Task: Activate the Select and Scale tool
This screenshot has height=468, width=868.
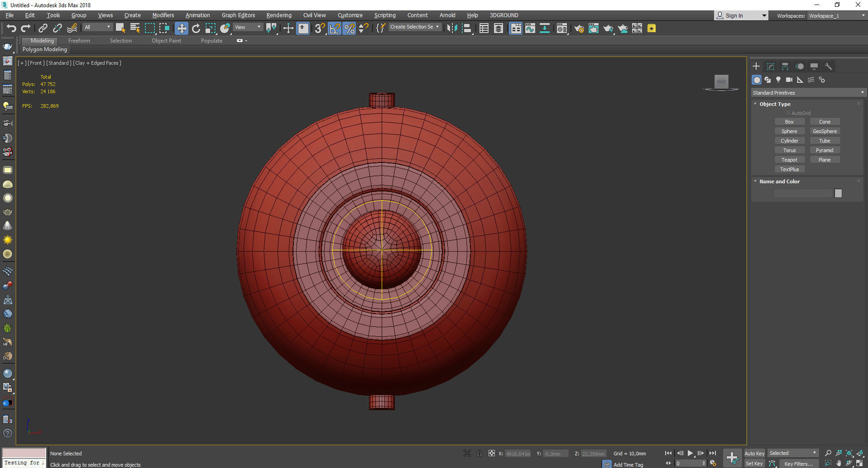Action: tap(211, 29)
